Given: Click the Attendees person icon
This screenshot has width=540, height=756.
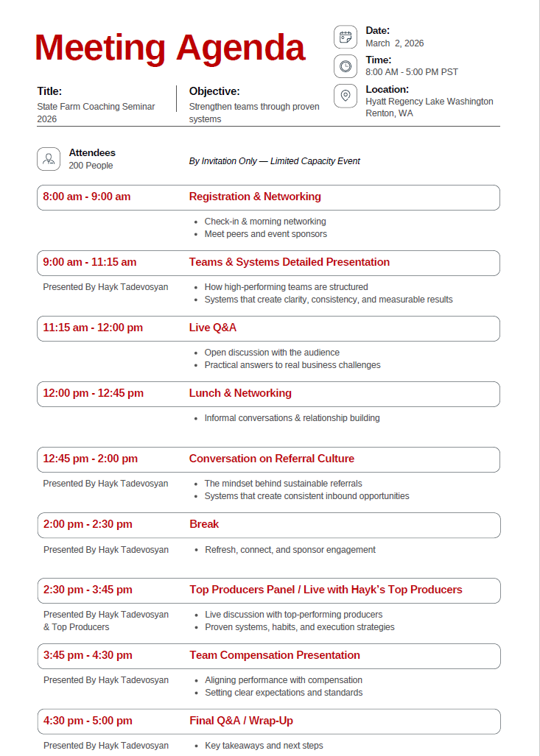Looking at the screenshot, I should tap(49, 159).
